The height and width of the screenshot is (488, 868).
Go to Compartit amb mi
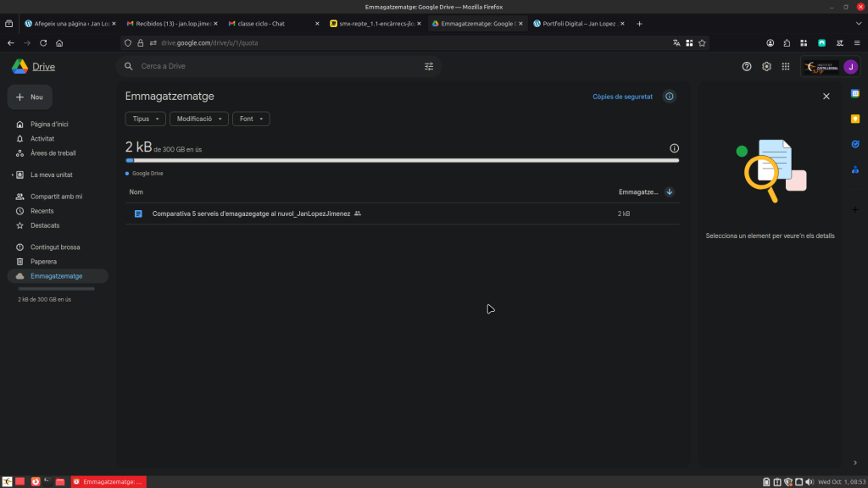(56, 197)
